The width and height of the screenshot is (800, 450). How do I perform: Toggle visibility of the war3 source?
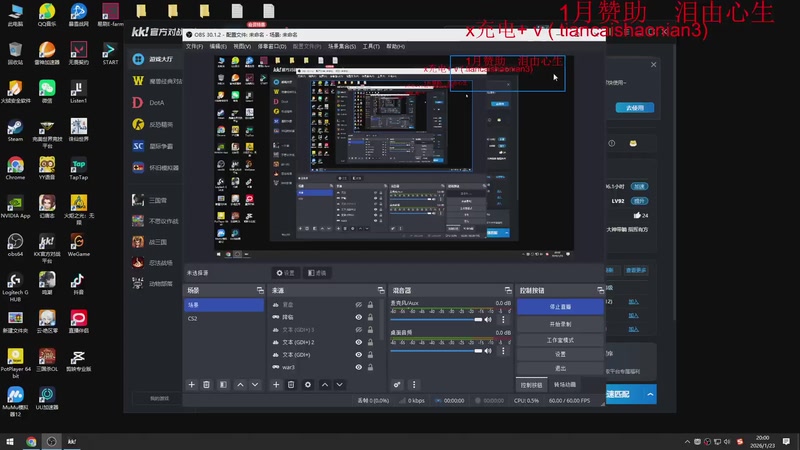(x=359, y=367)
